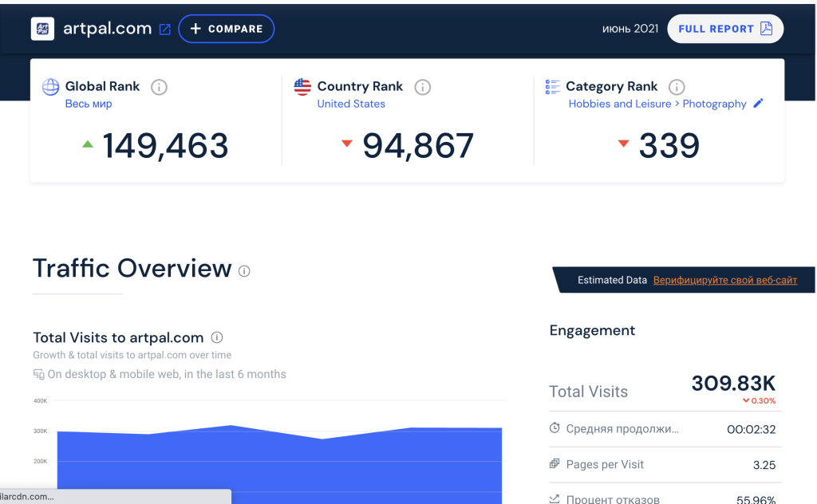Show Total Visits info tooltip
Image resolution: width=817 pixels, height=504 pixels.
pos(217,337)
